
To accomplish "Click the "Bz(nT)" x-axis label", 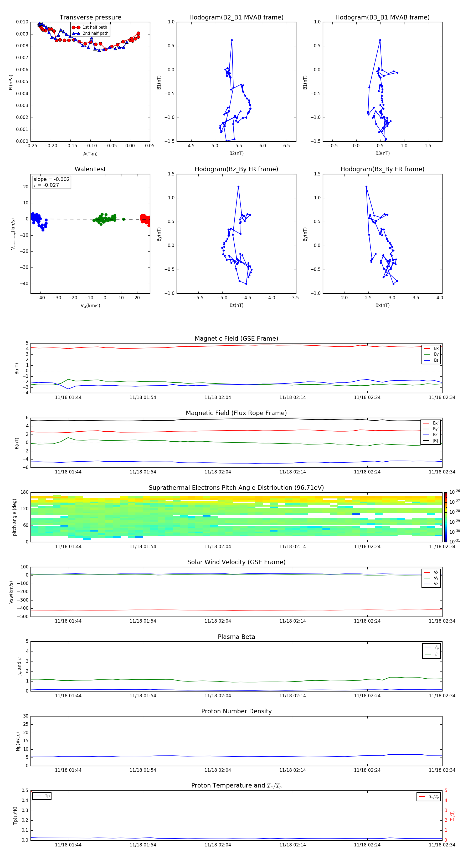I will tap(236, 306).
